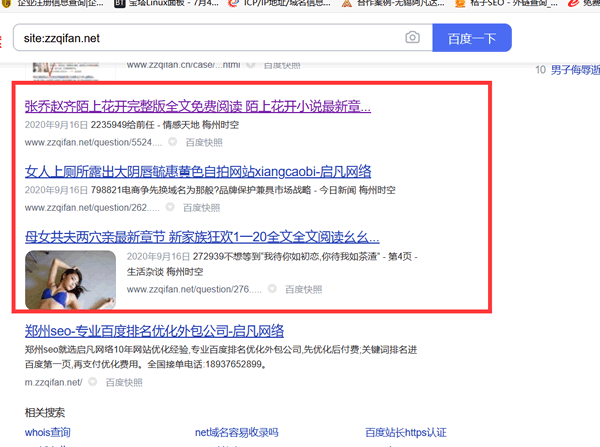Click the third result's thumbnail image
The height and width of the screenshot is (447, 600).
(70, 279)
